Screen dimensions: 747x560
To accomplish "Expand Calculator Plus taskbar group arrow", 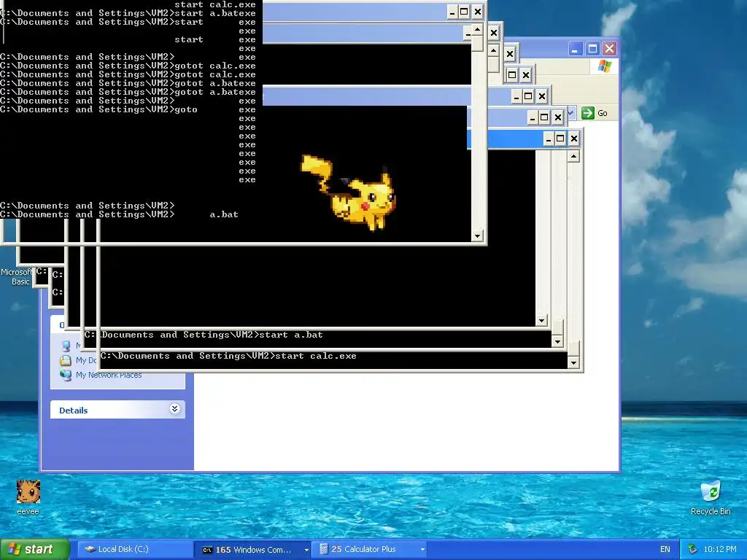I will click(422, 550).
